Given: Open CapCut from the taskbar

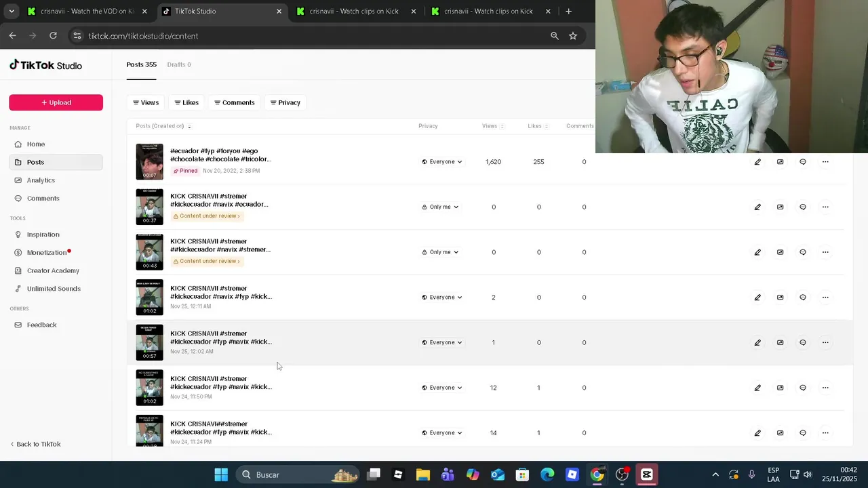Looking at the screenshot, I should 647,474.
